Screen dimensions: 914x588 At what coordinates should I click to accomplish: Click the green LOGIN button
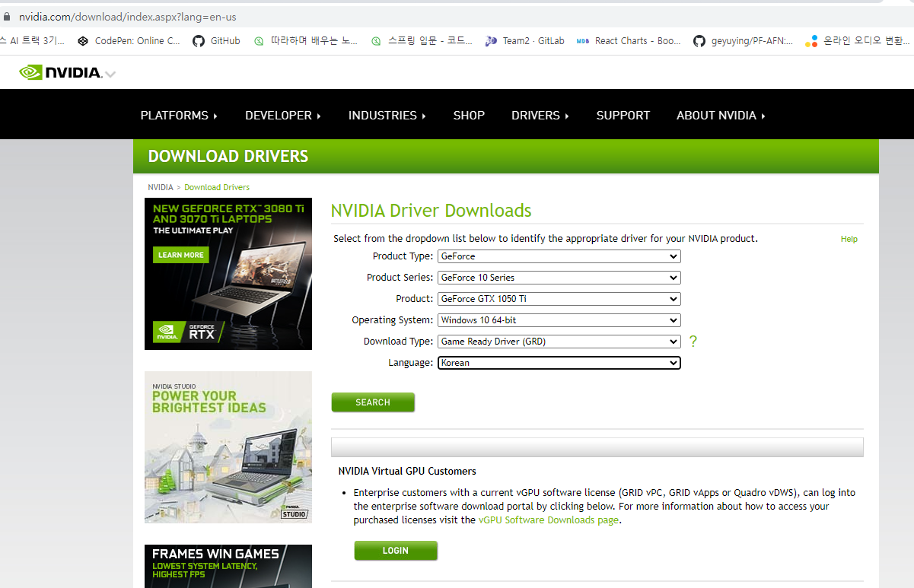396,551
